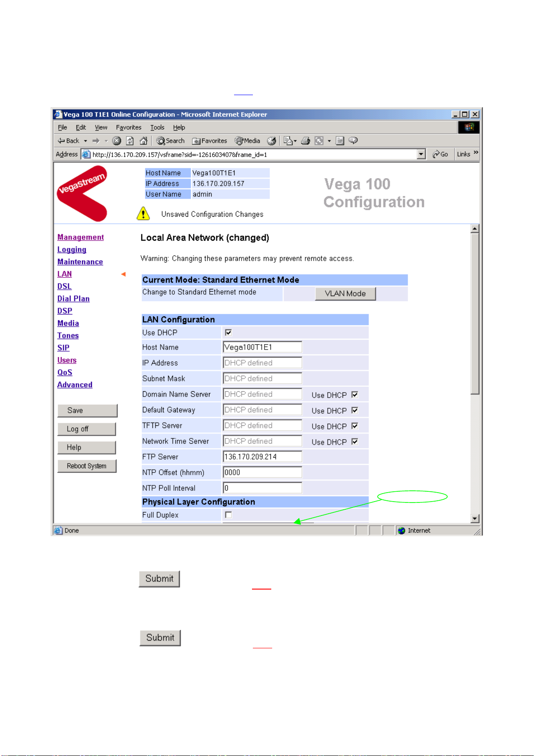Open the Advanced sidebar link
This screenshot has width=534, height=756.
(x=75, y=385)
